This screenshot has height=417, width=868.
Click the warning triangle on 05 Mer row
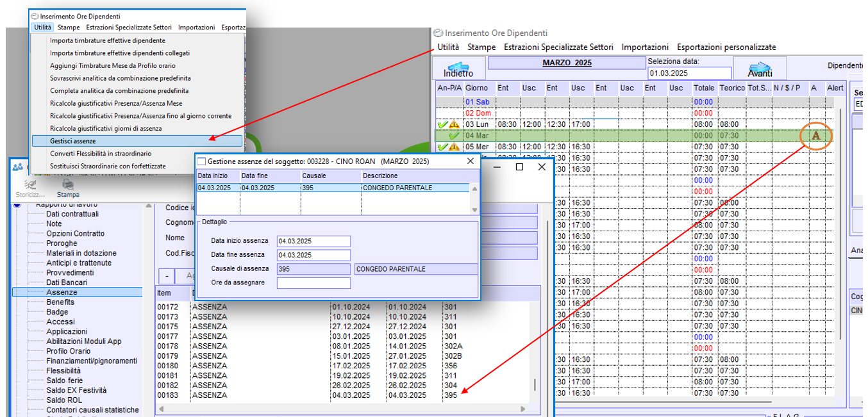coord(454,147)
